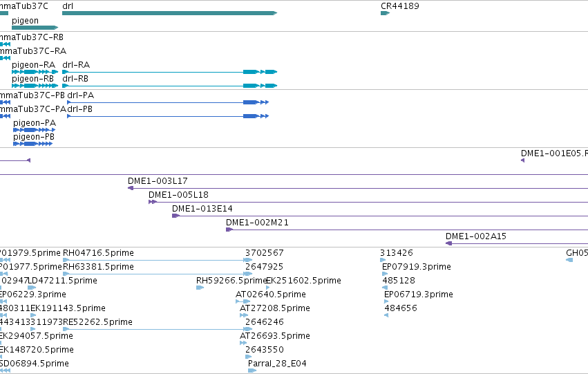Select the drl-PA protein feature label

[x=80, y=95]
